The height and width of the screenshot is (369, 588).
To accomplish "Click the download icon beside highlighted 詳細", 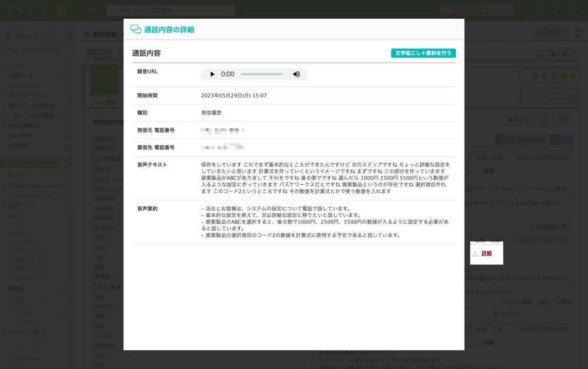I will 475,254.
